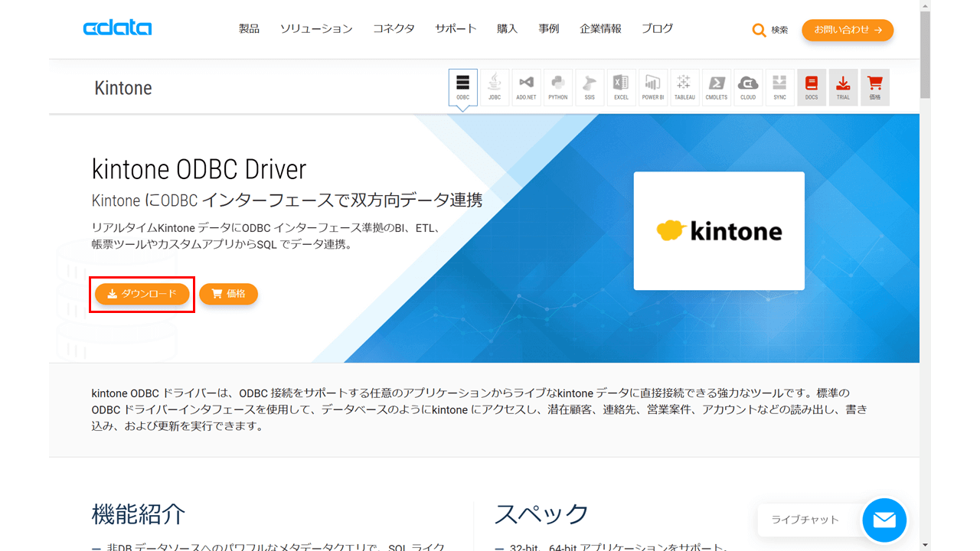Open the Tableau connector page
Screen dimensions: 980x551
[684, 86]
